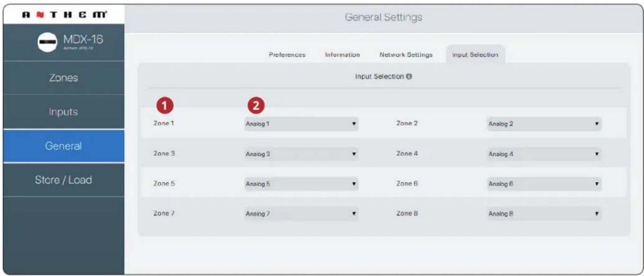Open the Network Settings tab
Viewport: 644px width, 276px height.
(x=406, y=55)
